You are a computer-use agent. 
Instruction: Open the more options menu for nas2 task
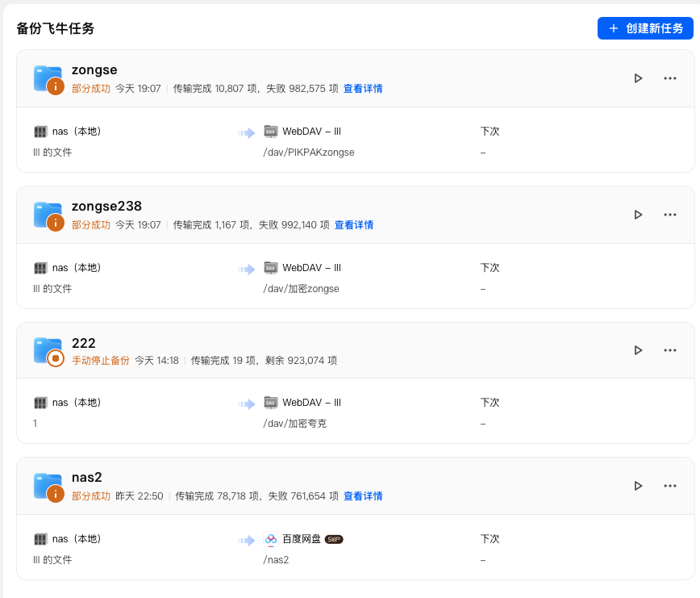669,486
